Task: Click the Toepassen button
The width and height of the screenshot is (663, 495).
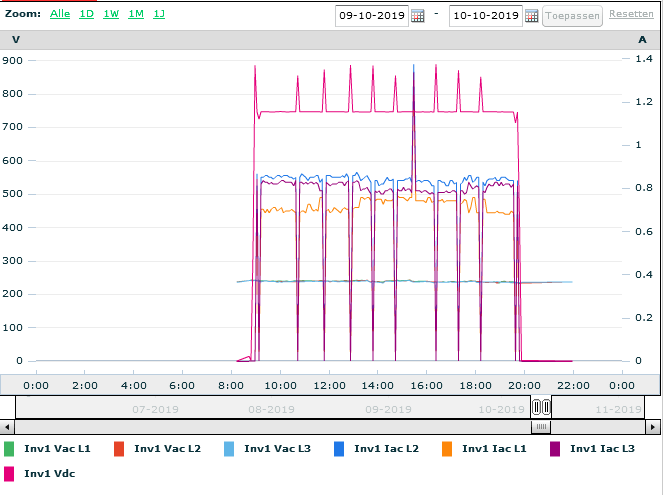Action: 572,16
